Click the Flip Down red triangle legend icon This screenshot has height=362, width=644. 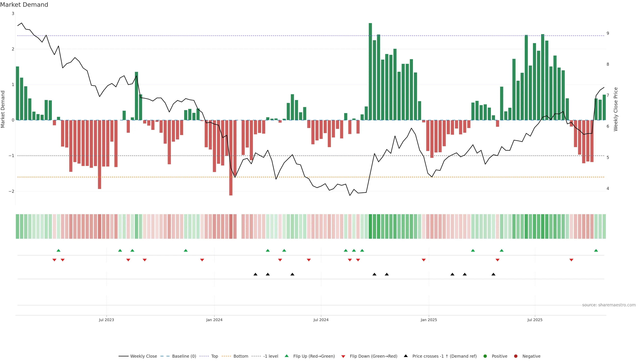[x=343, y=356]
